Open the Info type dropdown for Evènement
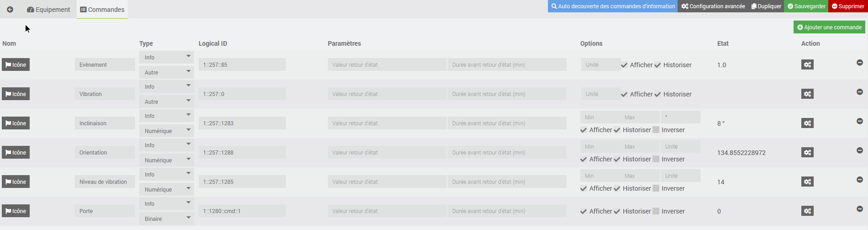 (167, 57)
